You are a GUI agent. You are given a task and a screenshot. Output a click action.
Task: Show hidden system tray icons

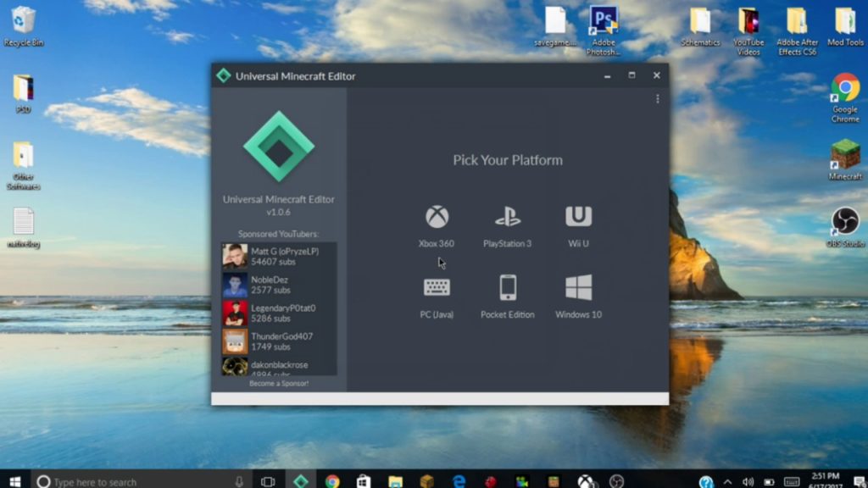(727, 482)
